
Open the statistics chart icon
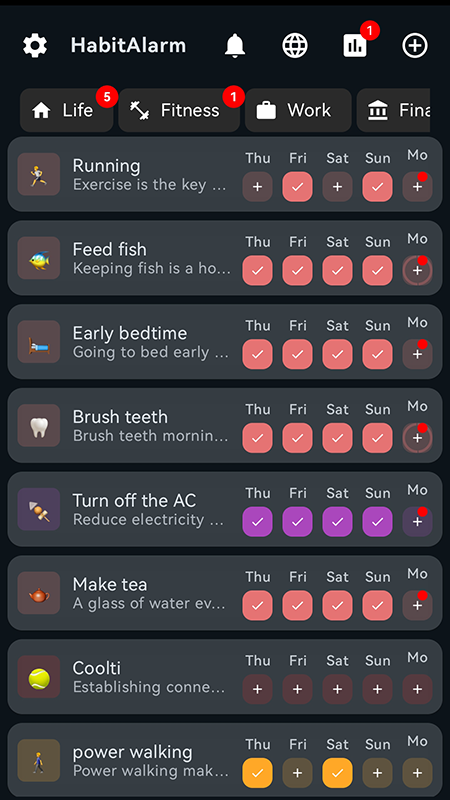click(355, 45)
